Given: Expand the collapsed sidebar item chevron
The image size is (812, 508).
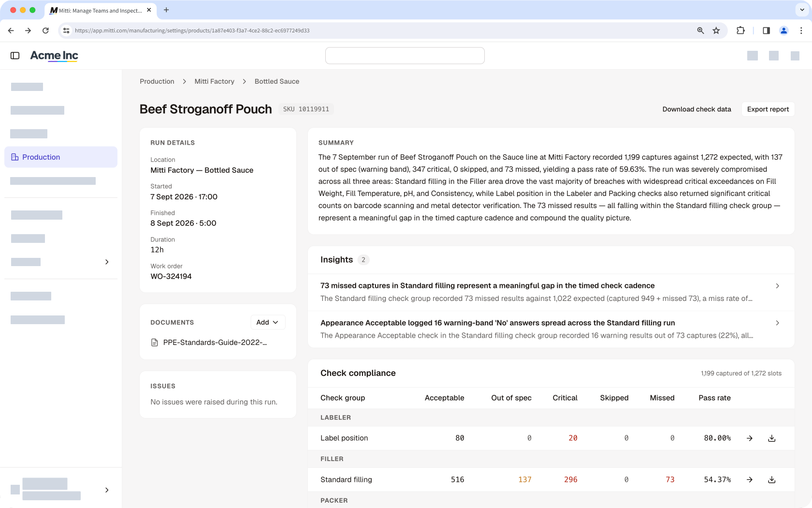Looking at the screenshot, I should [107, 262].
